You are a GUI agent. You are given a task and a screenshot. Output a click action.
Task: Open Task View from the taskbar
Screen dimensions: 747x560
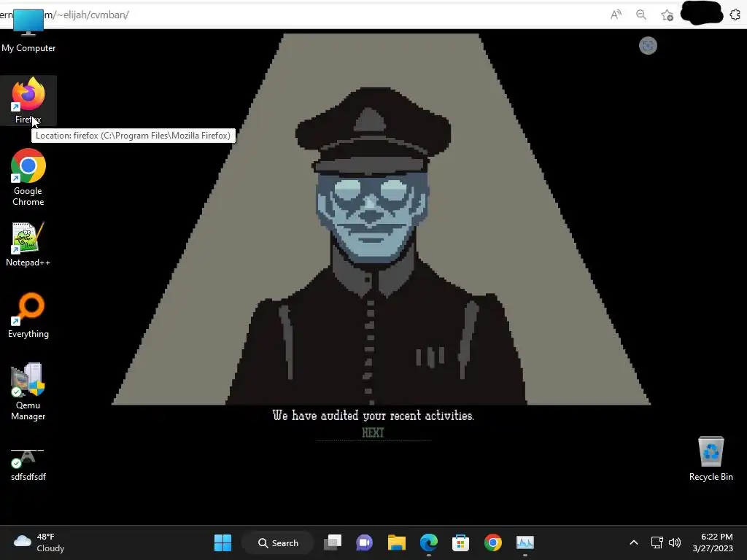coord(333,542)
